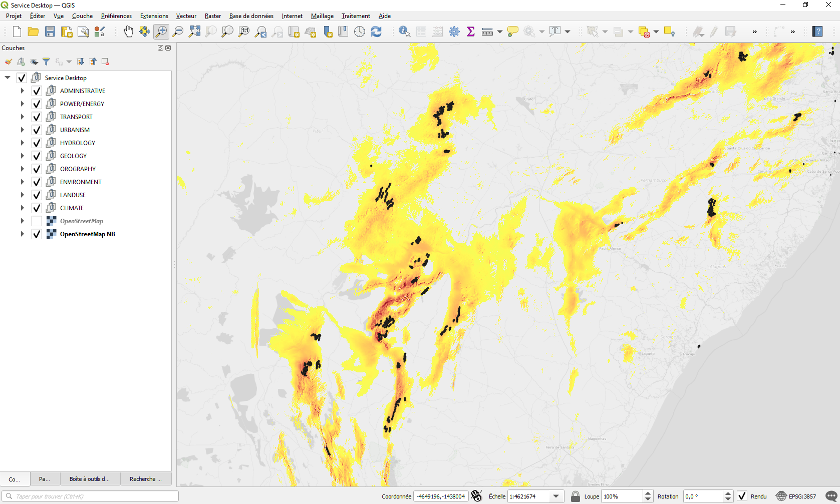The width and height of the screenshot is (840, 504).
Task: Open the Raster menu
Action: point(213,16)
